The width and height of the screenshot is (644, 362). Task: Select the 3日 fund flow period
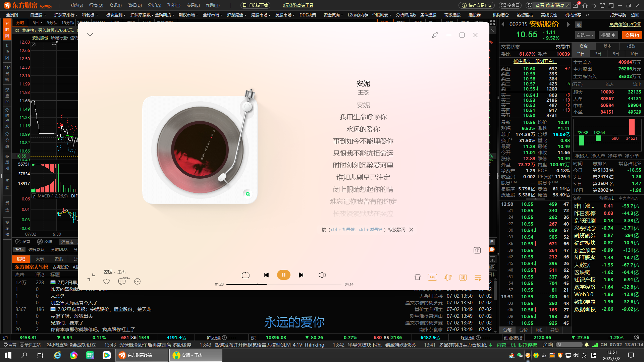click(x=598, y=54)
